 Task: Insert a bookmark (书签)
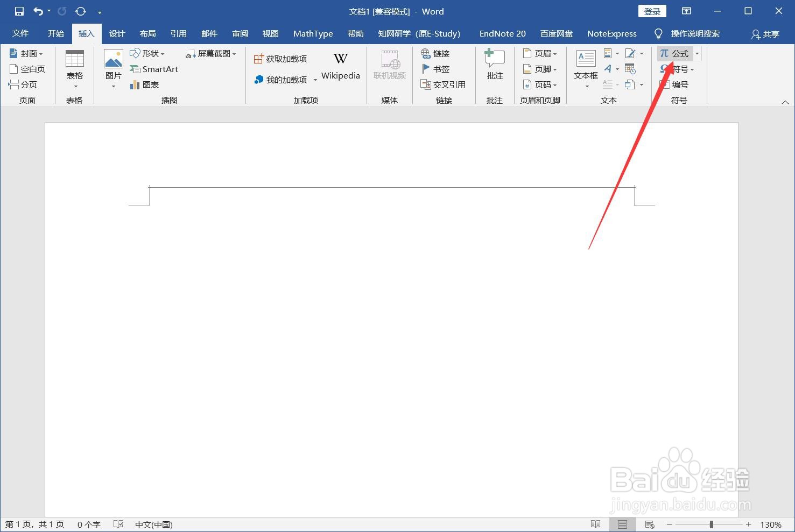[x=435, y=69]
